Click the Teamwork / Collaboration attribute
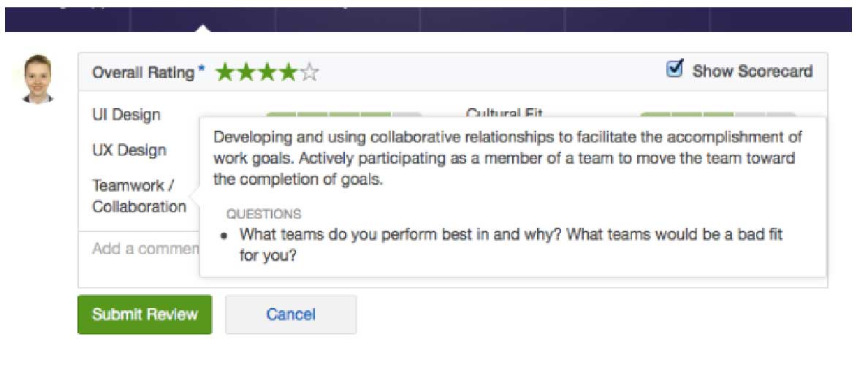The height and width of the screenshot is (376, 868). tap(139, 196)
